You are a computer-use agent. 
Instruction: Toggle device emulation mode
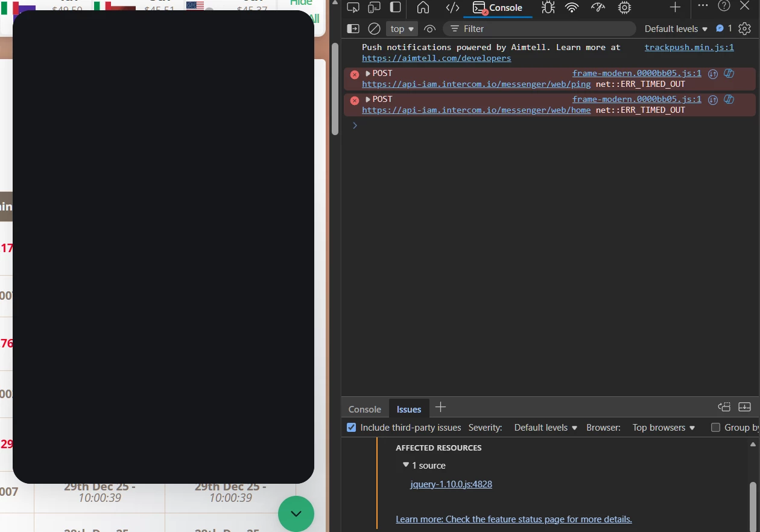[x=374, y=7]
